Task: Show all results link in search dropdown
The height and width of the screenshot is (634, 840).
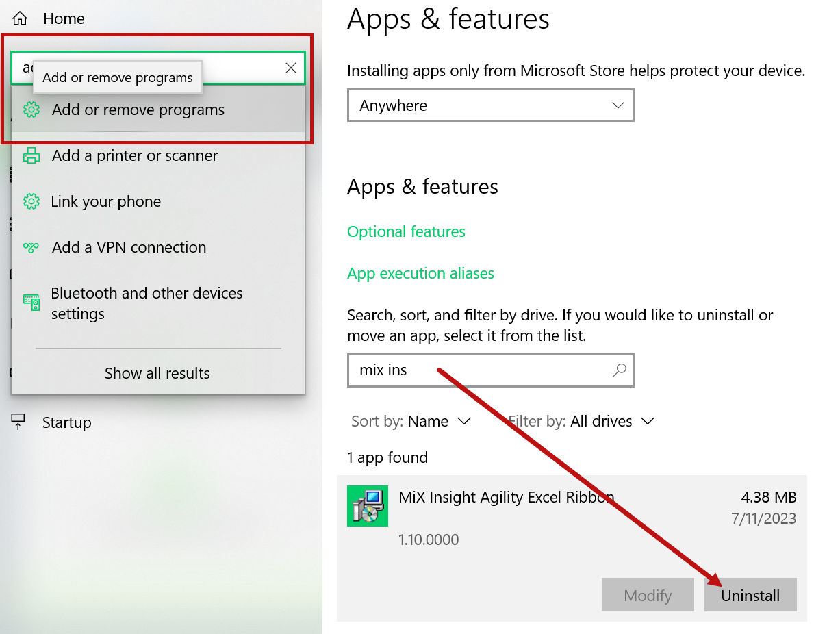Action: 157,373
